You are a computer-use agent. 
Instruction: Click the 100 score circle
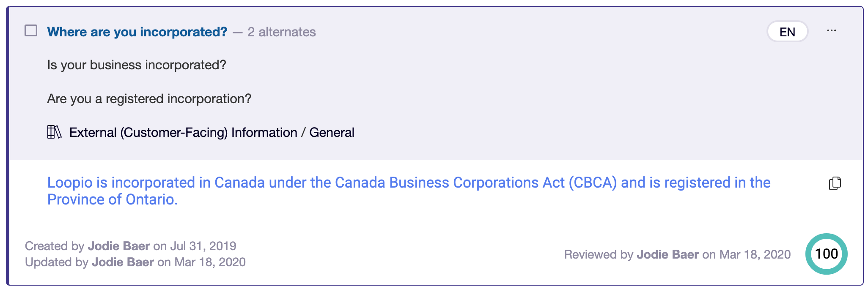tap(826, 254)
